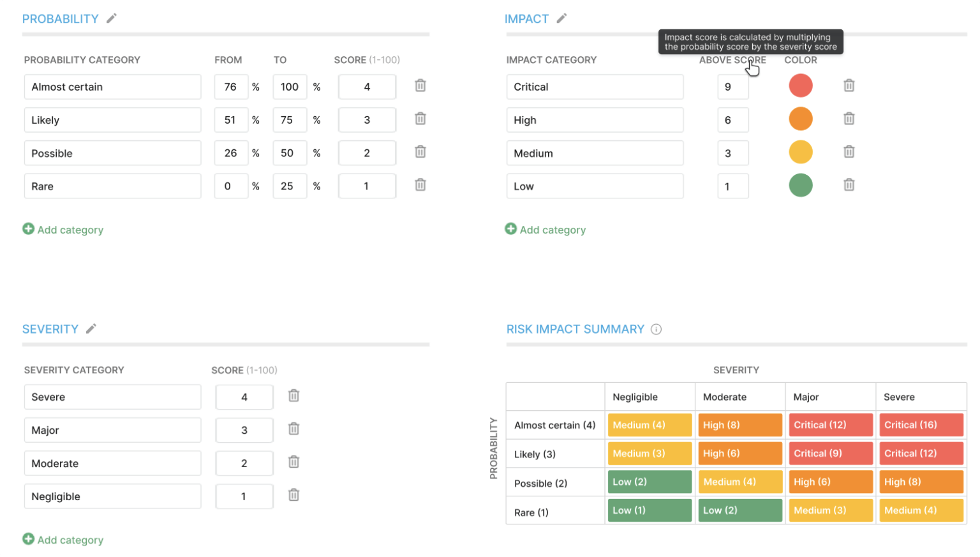
Task: Click the info icon beside RISK IMPACT SUMMARY
Action: point(657,329)
